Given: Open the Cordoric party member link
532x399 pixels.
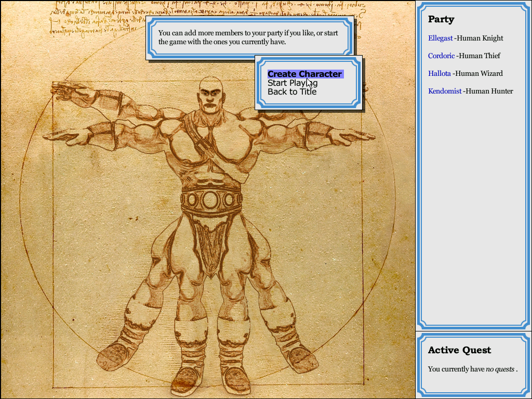Looking at the screenshot, I should (441, 56).
